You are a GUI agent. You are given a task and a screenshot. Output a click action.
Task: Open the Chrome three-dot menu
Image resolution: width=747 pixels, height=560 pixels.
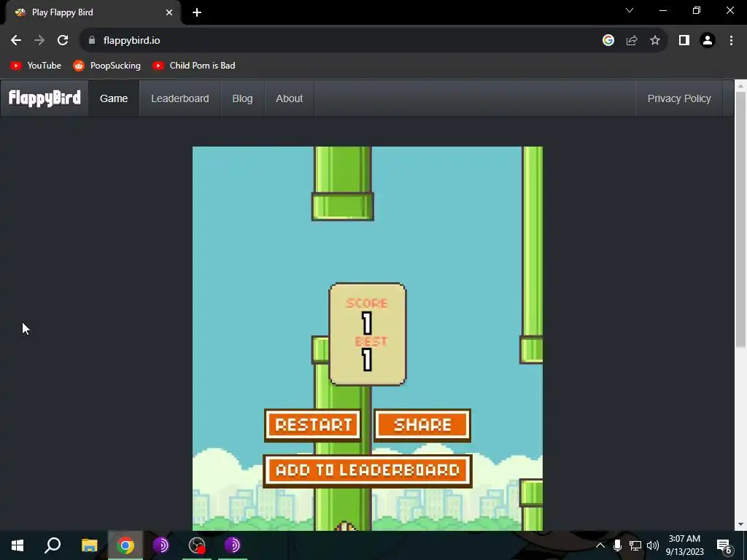tap(731, 41)
